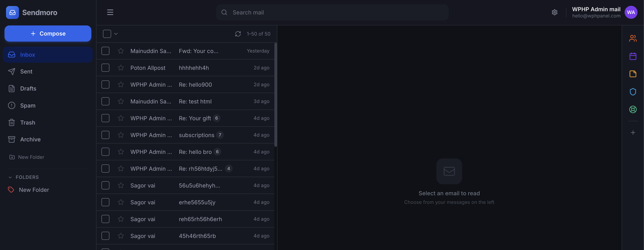
Task: Click the blue Security shield icon
Action: pyautogui.click(x=633, y=92)
